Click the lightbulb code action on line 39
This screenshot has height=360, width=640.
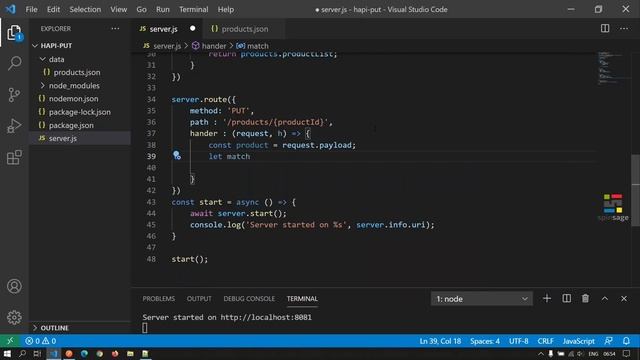pyautogui.click(x=176, y=155)
